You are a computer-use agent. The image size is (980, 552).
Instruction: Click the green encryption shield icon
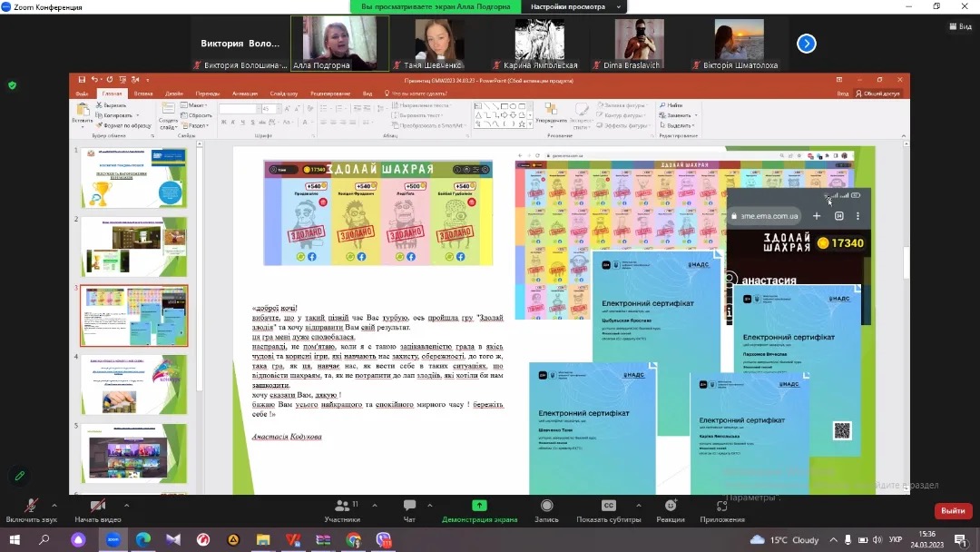(x=12, y=85)
